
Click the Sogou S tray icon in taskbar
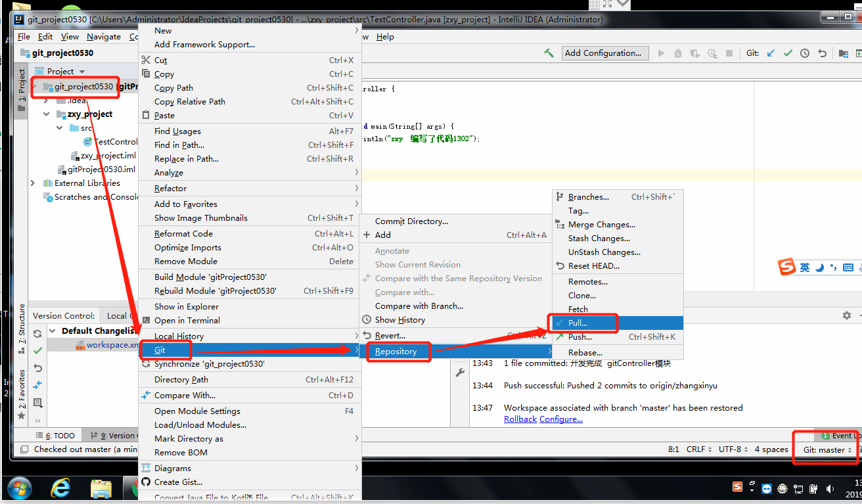(x=738, y=487)
